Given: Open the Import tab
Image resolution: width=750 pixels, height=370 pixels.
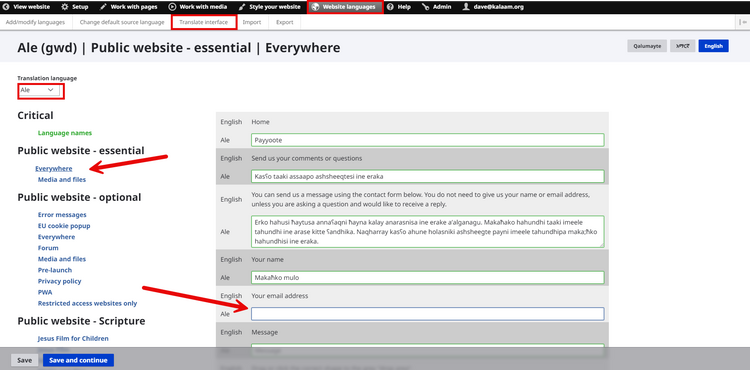Looking at the screenshot, I should [x=252, y=22].
